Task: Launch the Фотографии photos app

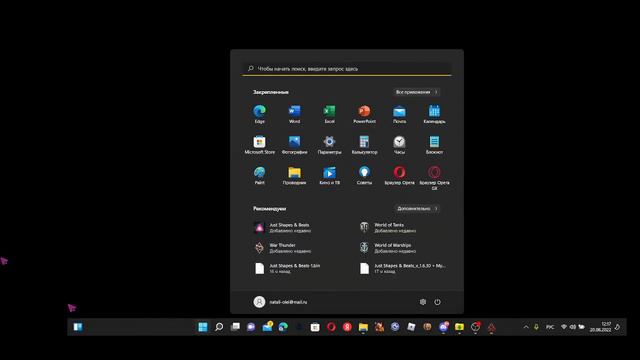Action: (294, 144)
